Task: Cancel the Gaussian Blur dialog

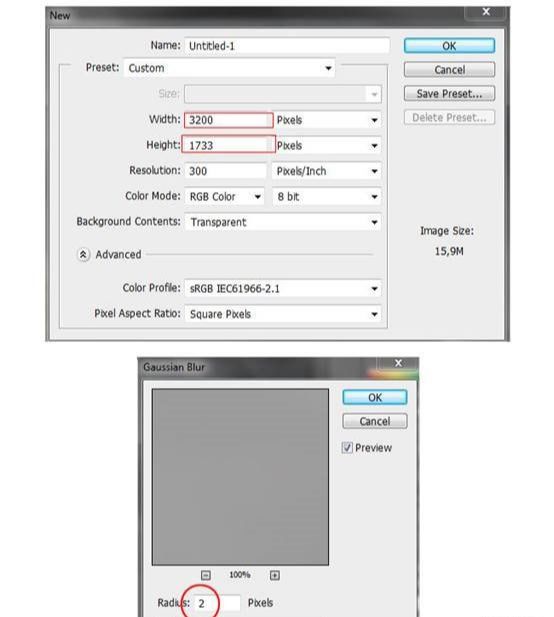Action: [375, 421]
